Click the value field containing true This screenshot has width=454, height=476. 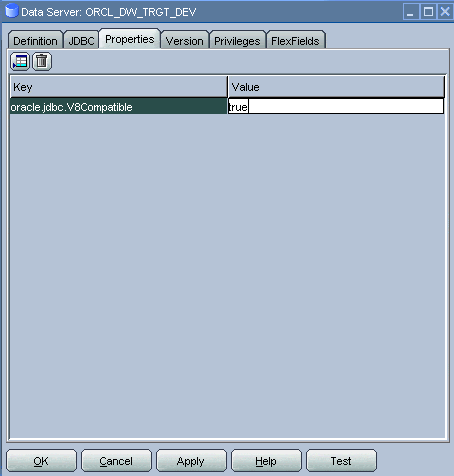point(336,107)
